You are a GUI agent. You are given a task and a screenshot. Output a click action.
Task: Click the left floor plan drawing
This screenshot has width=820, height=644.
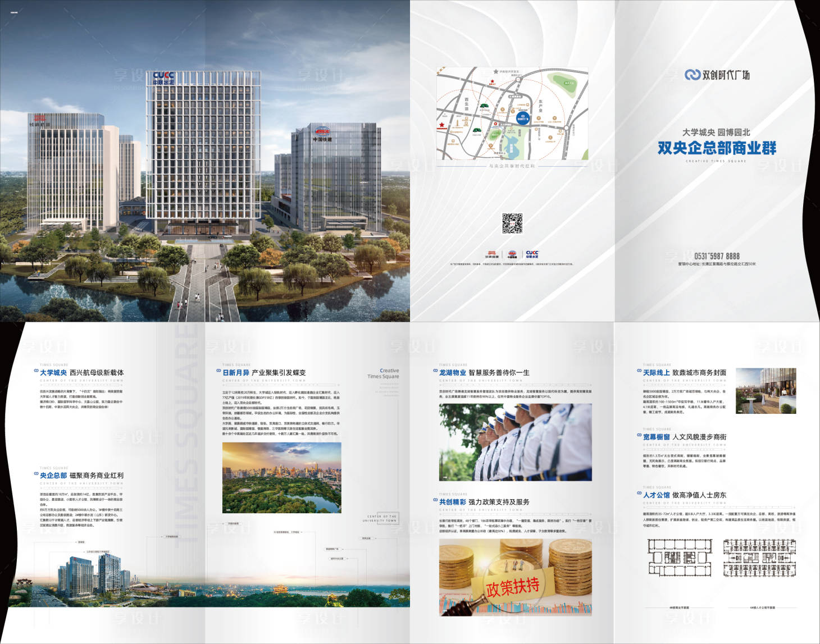click(x=679, y=558)
